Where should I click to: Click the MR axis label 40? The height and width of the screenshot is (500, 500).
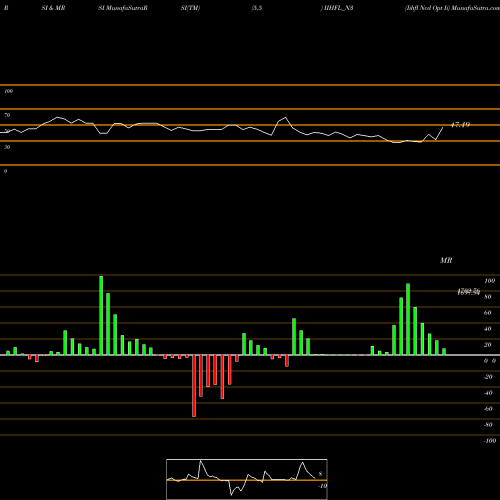coord(488,329)
